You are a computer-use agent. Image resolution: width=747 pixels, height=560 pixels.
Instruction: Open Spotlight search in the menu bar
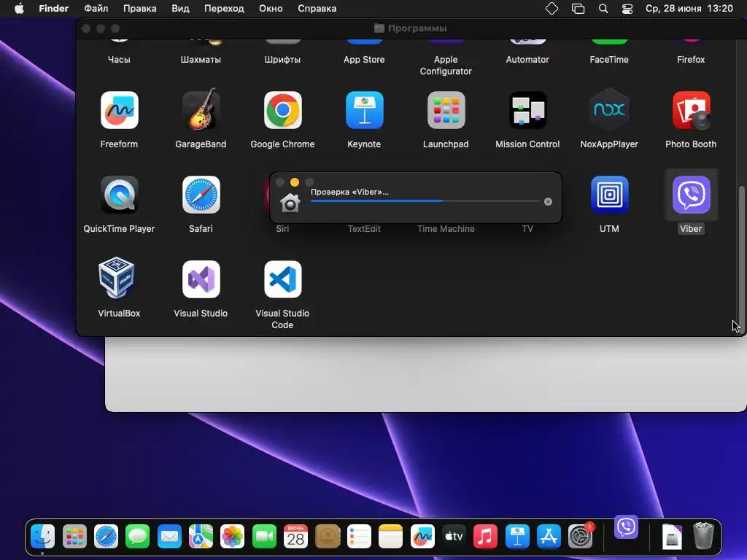coord(603,9)
